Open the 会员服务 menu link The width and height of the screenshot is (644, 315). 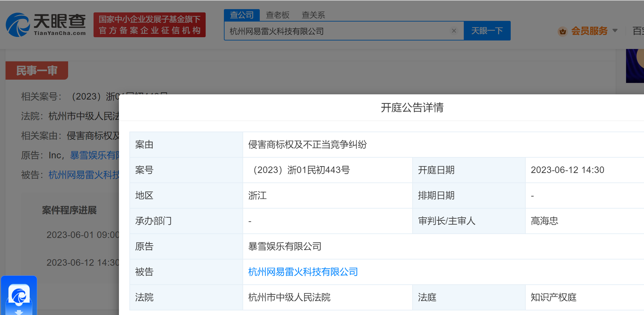coord(589,31)
